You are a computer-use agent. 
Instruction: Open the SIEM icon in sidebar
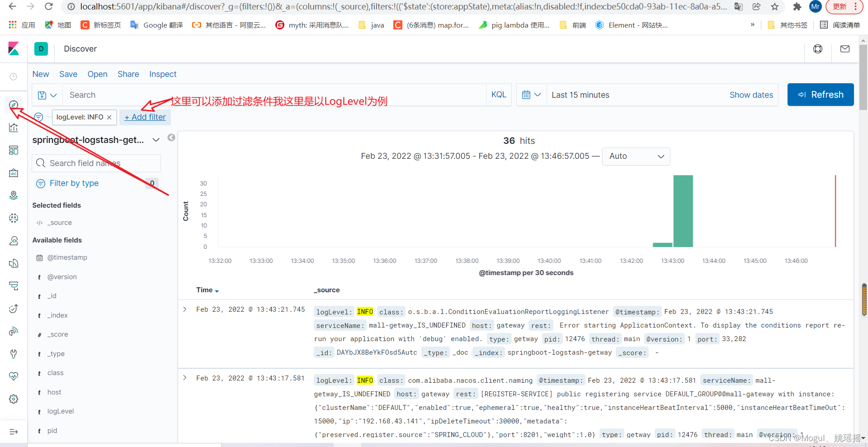[x=14, y=331]
